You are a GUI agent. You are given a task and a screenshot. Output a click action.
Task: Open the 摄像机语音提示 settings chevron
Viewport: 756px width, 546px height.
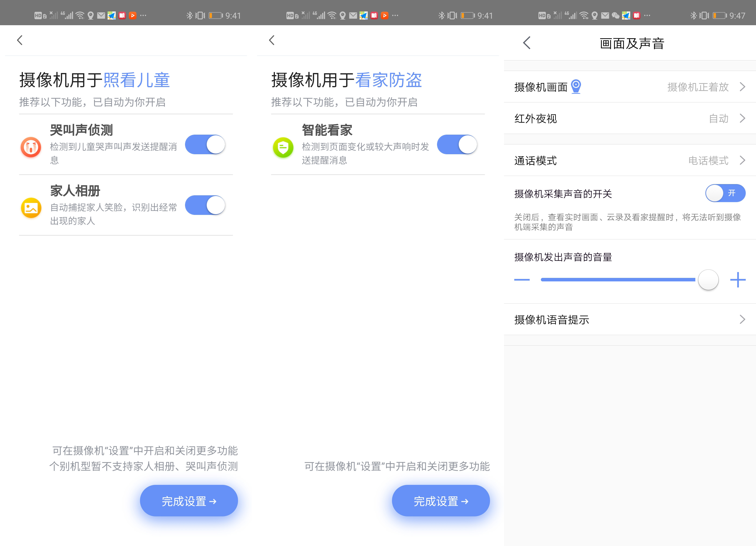pos(743,320)
